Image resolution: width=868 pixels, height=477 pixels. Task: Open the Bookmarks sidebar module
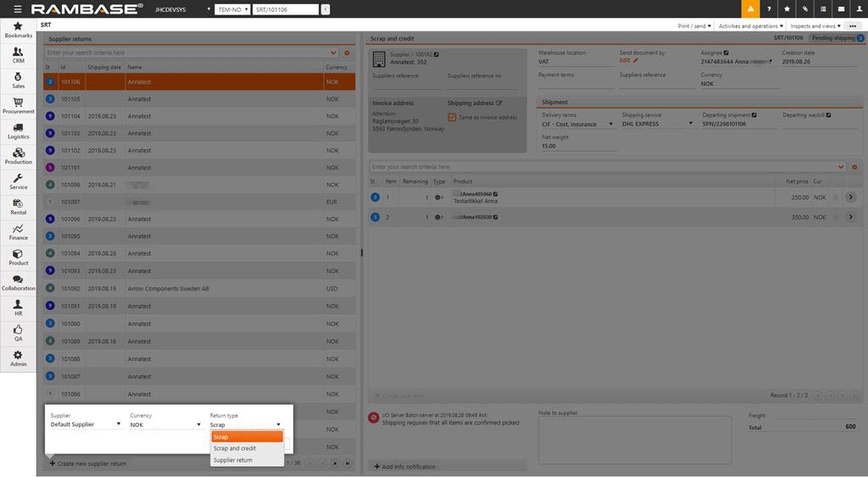[18, 31]
